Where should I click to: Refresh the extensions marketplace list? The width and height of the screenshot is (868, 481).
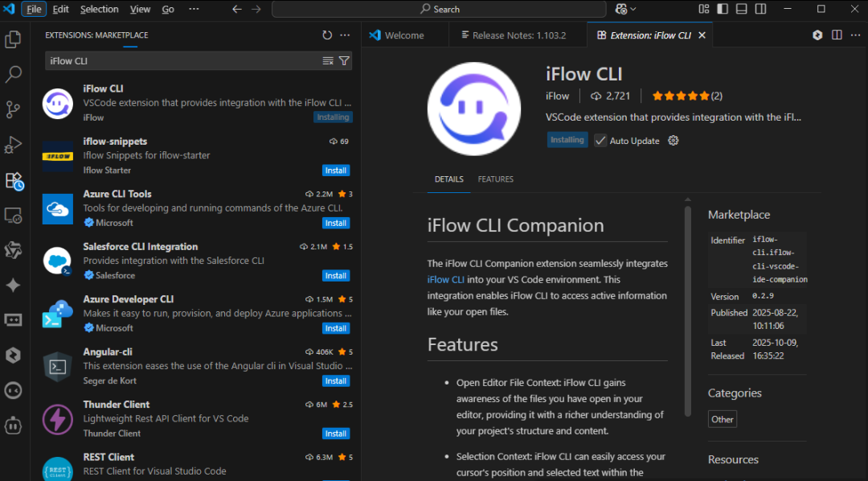(x=327, y=35)
